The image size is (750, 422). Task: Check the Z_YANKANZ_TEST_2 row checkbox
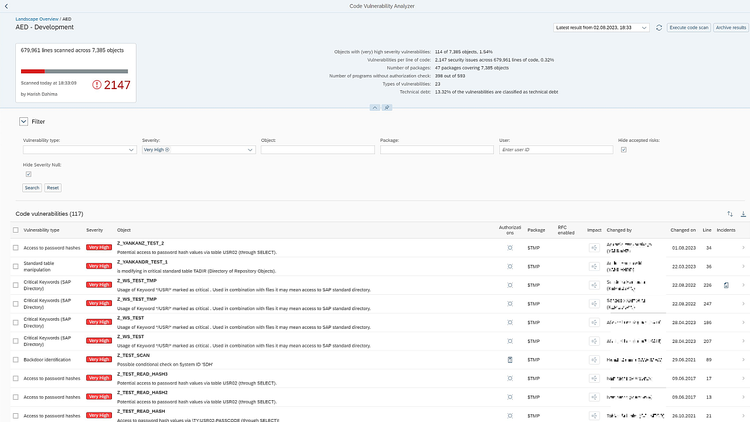coord(16,248)
